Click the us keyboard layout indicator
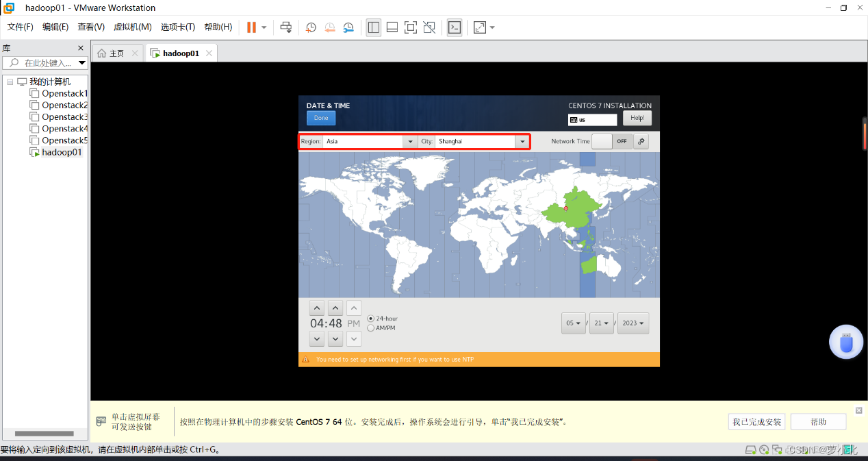This screenshot has height=461, width=868. tap(592, 119)
